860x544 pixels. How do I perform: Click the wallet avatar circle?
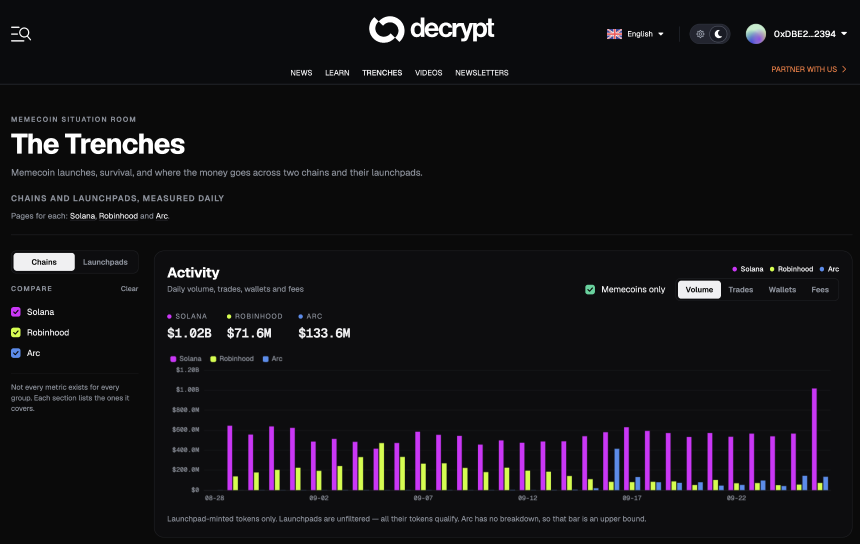[x=756, y=34]
